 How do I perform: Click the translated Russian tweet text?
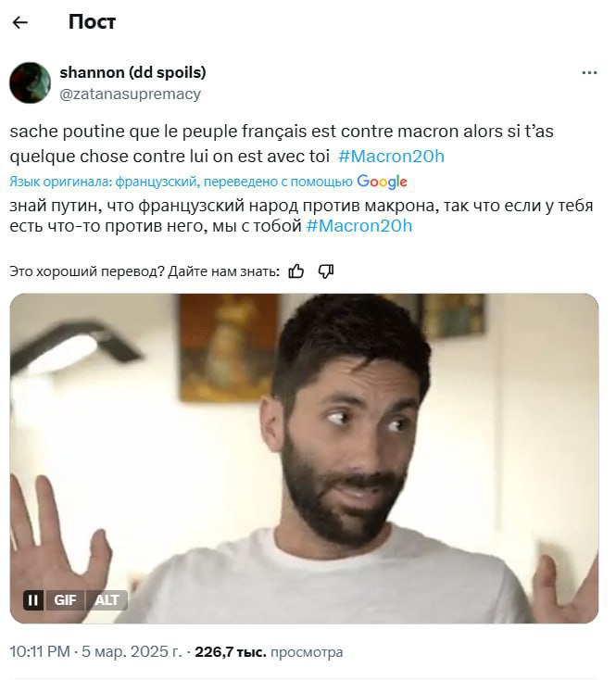301,216
